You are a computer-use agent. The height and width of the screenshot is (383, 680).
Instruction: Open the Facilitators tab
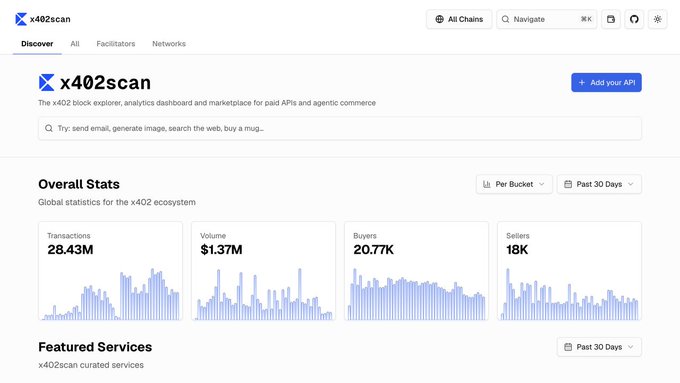pyautogui.click(x=116, y=44)
